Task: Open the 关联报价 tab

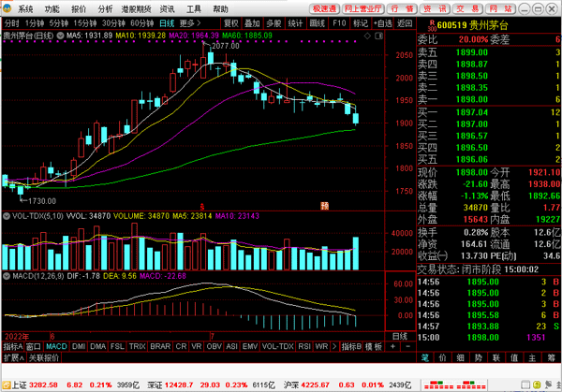Action: tap(44, 357)
